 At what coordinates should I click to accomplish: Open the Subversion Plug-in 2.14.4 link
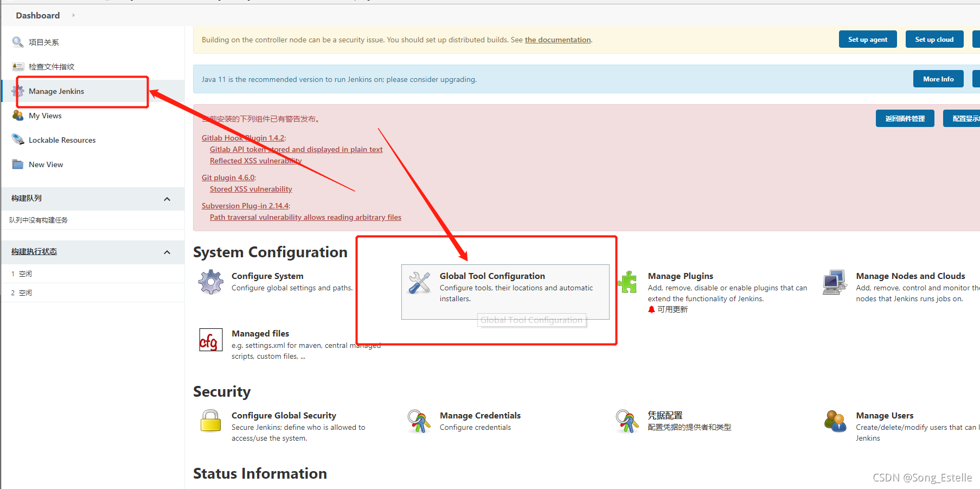(x=245, y=206)
